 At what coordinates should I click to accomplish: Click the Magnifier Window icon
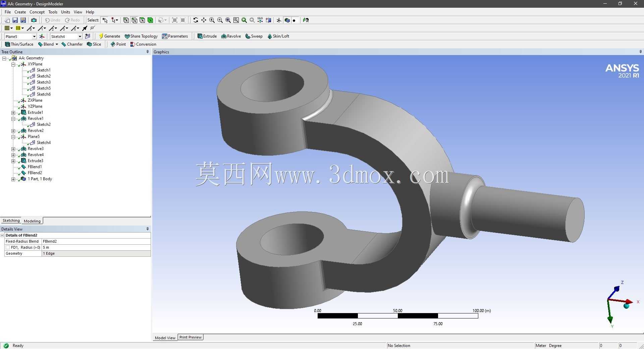coord(236,20)
